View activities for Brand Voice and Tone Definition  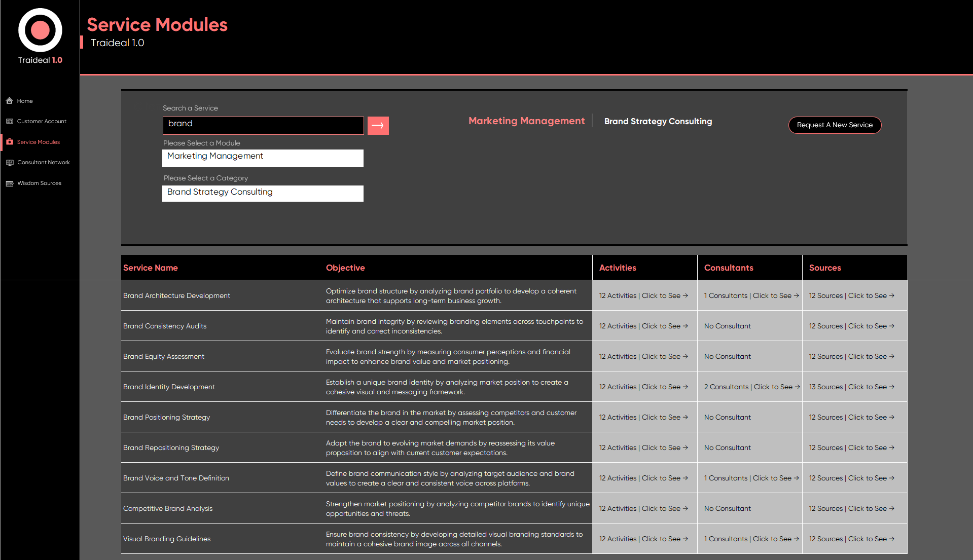[643, 478]
